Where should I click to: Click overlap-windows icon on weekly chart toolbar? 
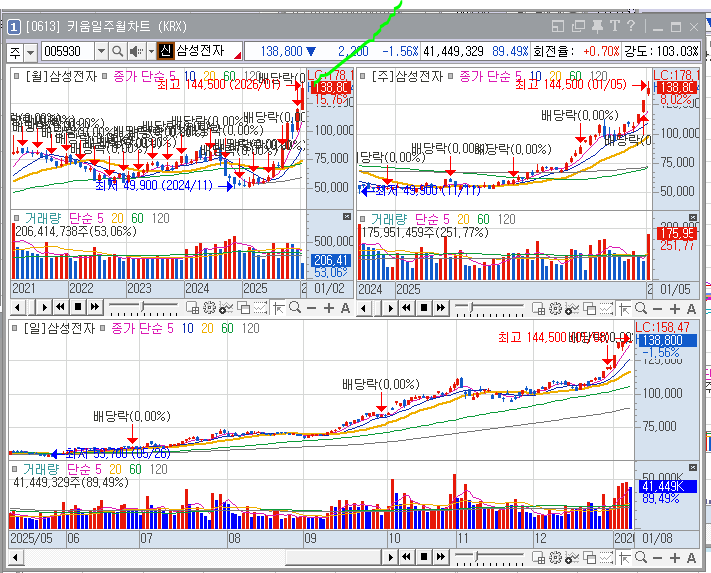589,309
